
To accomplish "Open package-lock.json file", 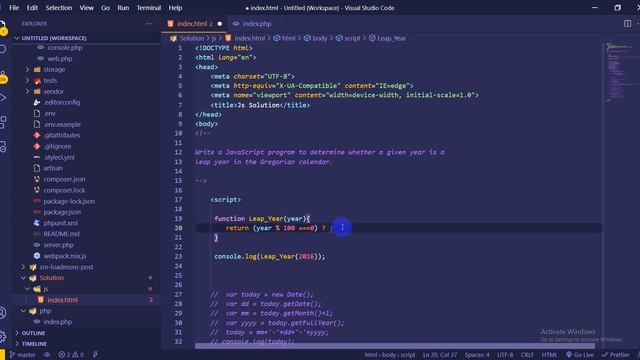I will coord(69,201).
